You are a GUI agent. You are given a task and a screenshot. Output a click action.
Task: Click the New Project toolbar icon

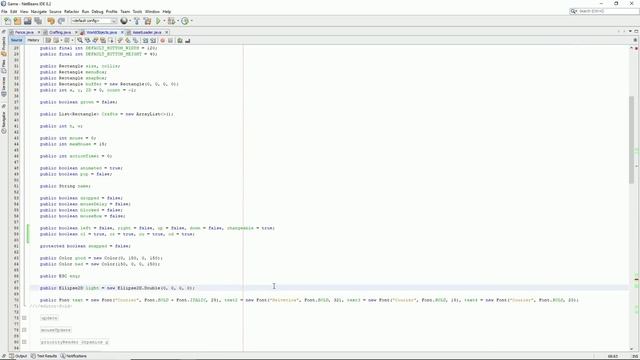pos(17,21)
